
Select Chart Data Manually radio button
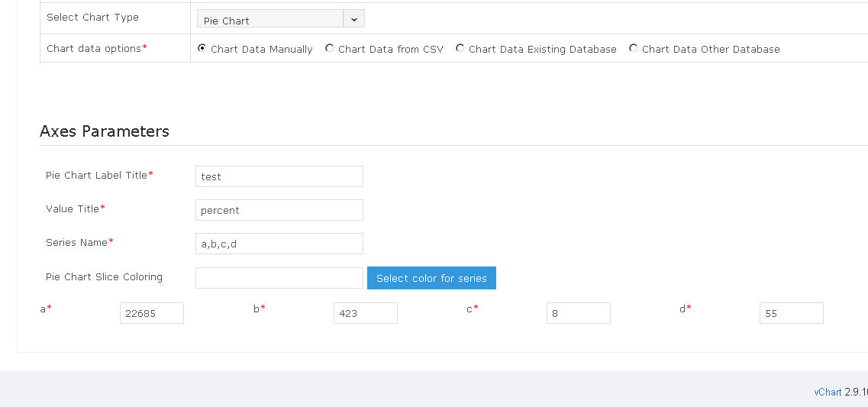click(x=202, y=48)
